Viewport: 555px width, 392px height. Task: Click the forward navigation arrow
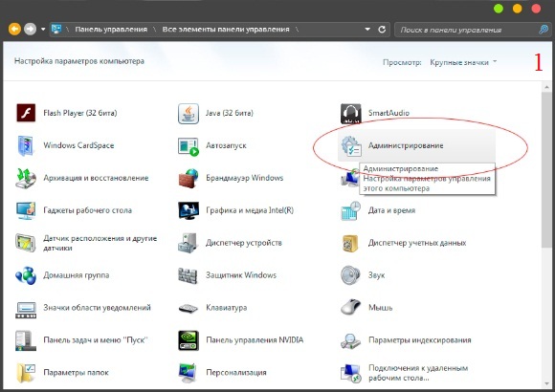point(30,29)
